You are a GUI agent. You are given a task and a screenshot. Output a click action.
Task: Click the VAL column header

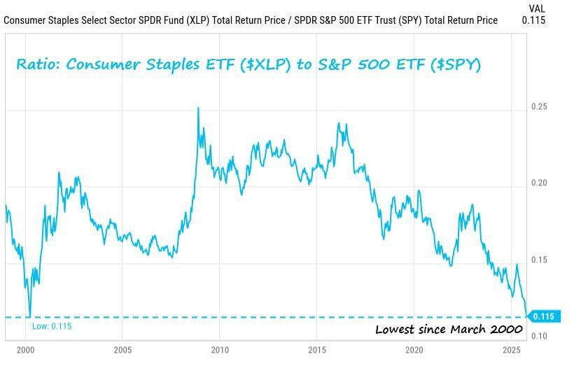536,8
